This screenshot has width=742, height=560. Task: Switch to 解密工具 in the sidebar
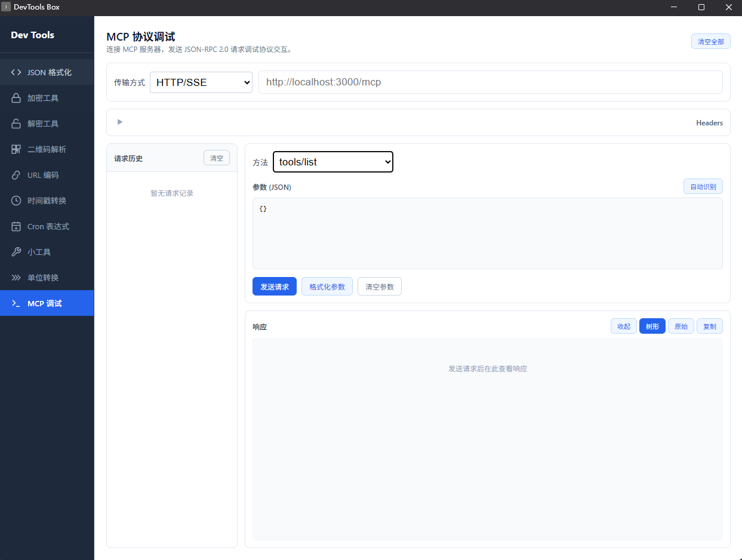[47, 124]
